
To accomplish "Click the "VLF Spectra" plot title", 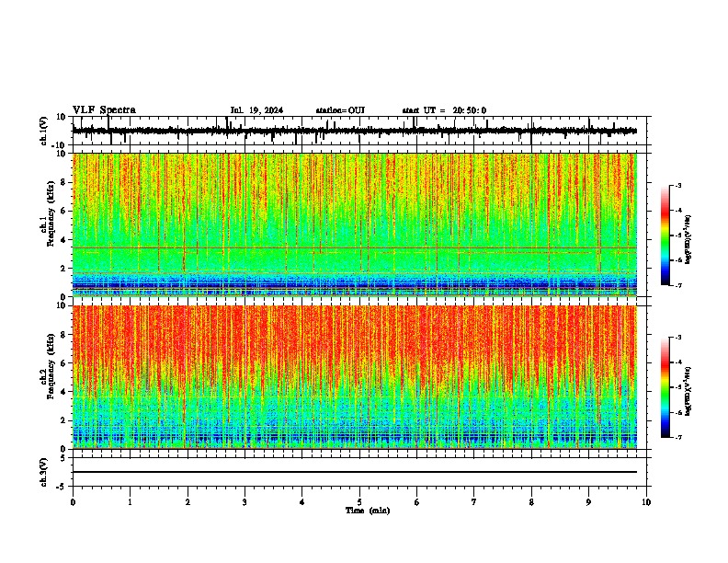I will click(104, 110).
